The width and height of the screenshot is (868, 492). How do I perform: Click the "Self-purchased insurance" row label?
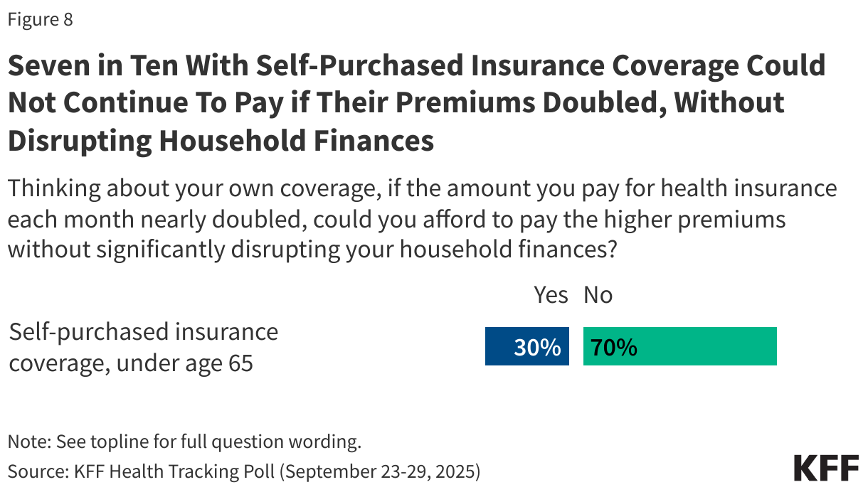tap(143, 331)
